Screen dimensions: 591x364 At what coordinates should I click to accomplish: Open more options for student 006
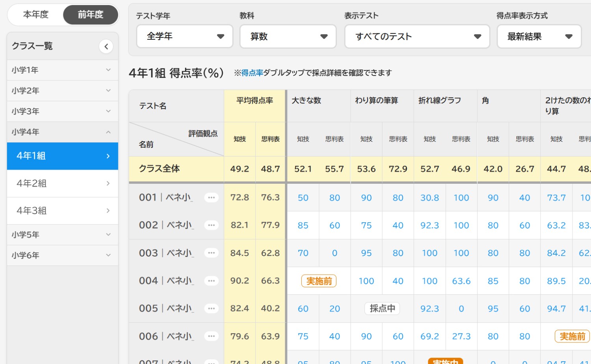pyautogui.click(x=211, y=336)
